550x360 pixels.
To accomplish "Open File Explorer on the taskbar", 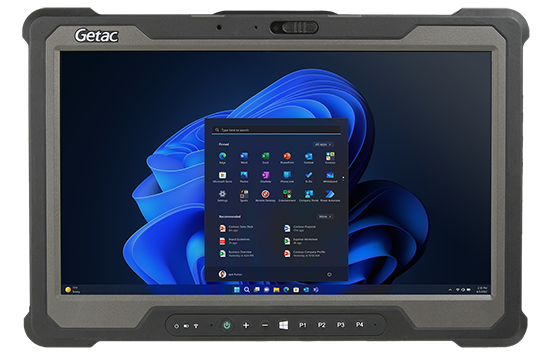I will pos(276,290).
